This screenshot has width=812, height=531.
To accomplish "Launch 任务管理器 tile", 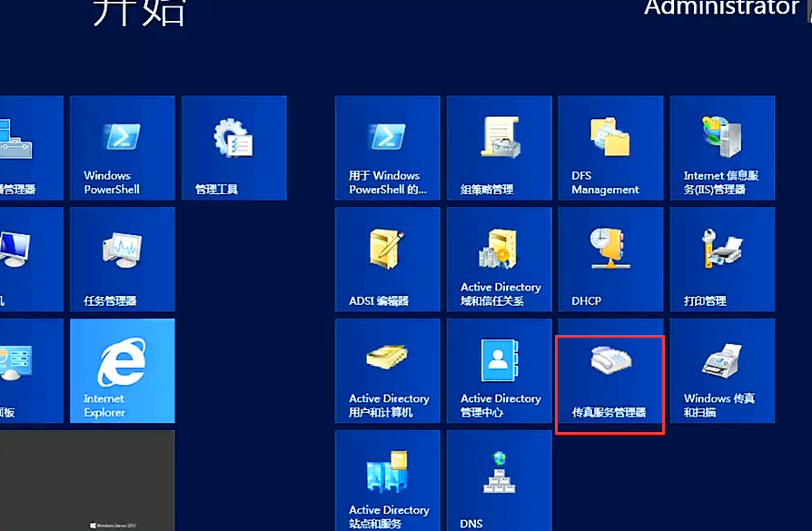I will point(123,260).
